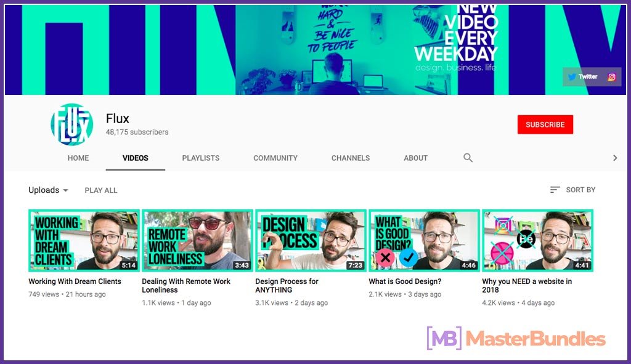Subscribe to the Flux channel
This screenshot has width=631, height=364.
545,124
